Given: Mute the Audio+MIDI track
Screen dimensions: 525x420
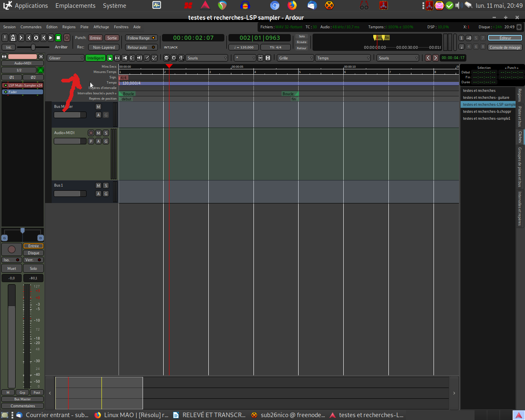Looking at the screenshot, I should (98, 133).
